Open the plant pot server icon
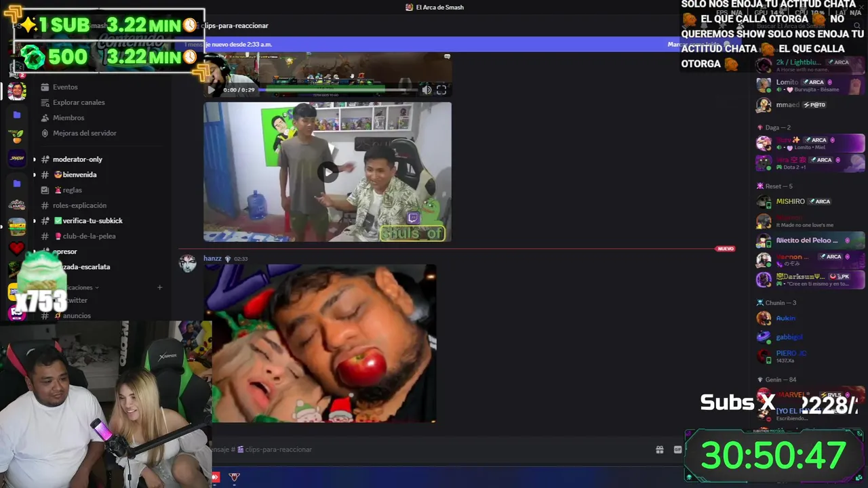The height and width of the screenshot is (488, 868). (17, 136)
